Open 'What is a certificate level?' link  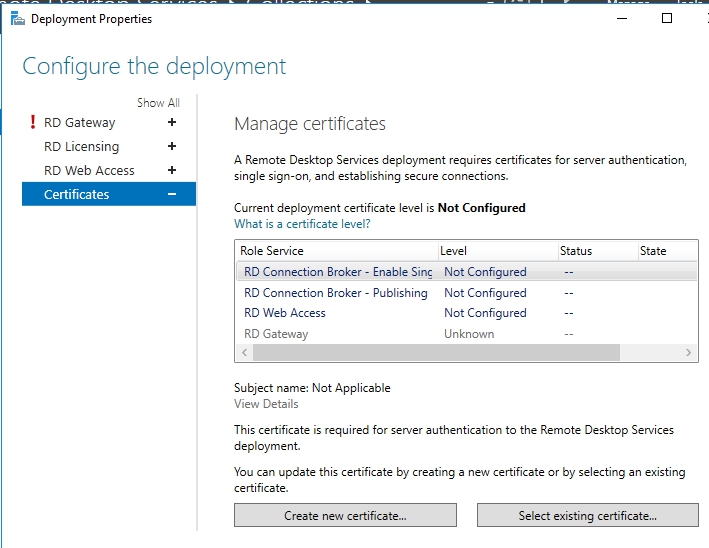coord(302,224)
